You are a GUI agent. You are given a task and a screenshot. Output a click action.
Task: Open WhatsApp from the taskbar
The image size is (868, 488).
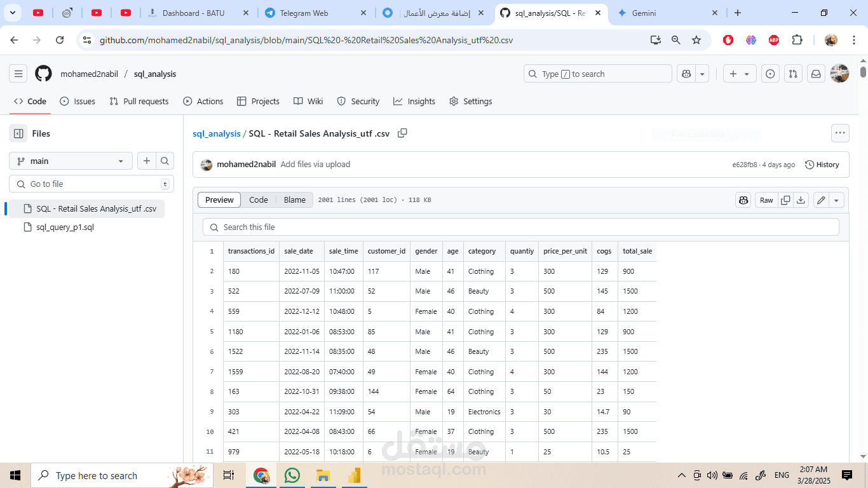coord(292,475)
